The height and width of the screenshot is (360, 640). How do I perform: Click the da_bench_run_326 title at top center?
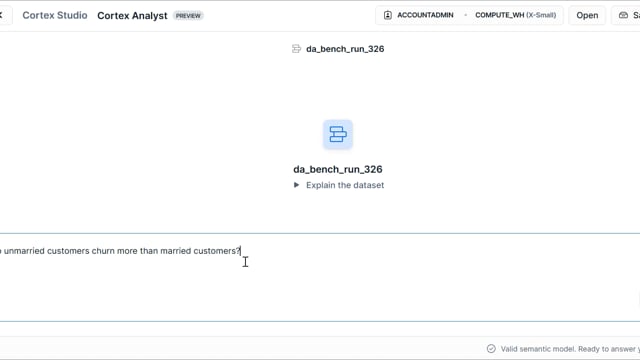[345, 49]
